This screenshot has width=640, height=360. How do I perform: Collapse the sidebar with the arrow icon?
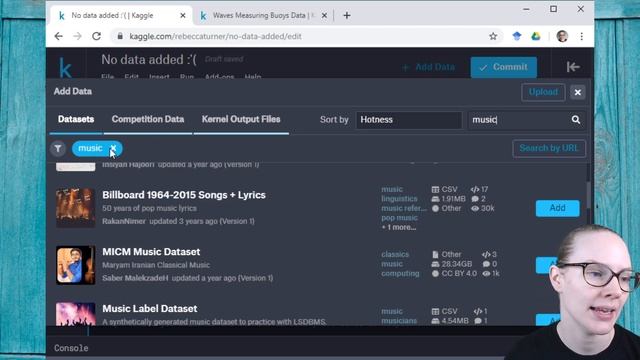click(573, 67)
